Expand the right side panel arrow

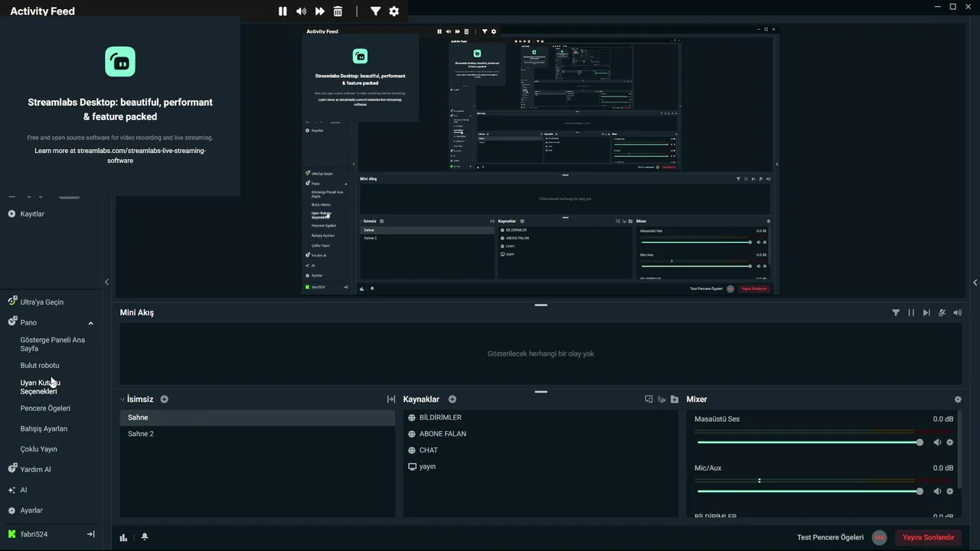pyautogui.click(x=975, y=282)
